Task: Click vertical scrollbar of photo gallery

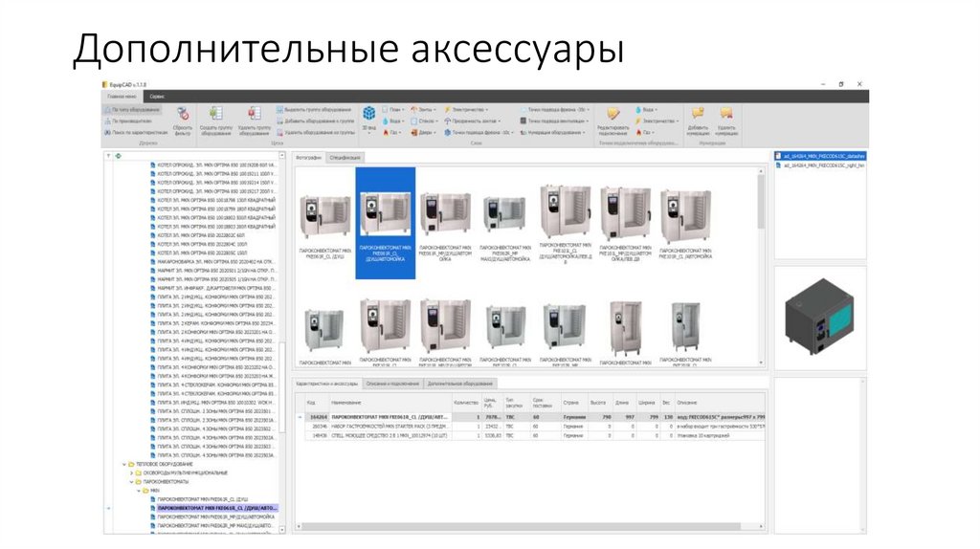Action: click(x=761, y=201)
